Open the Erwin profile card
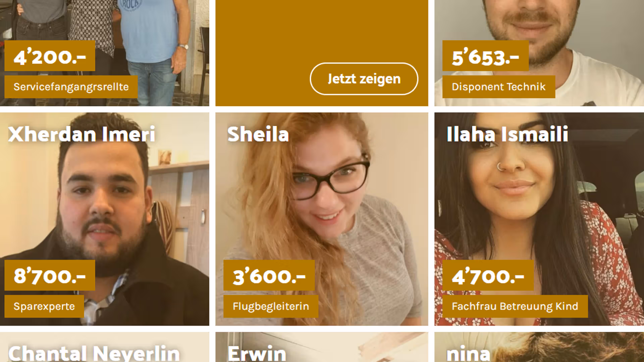This screenshot has width=644, height=362. (322, 347)
